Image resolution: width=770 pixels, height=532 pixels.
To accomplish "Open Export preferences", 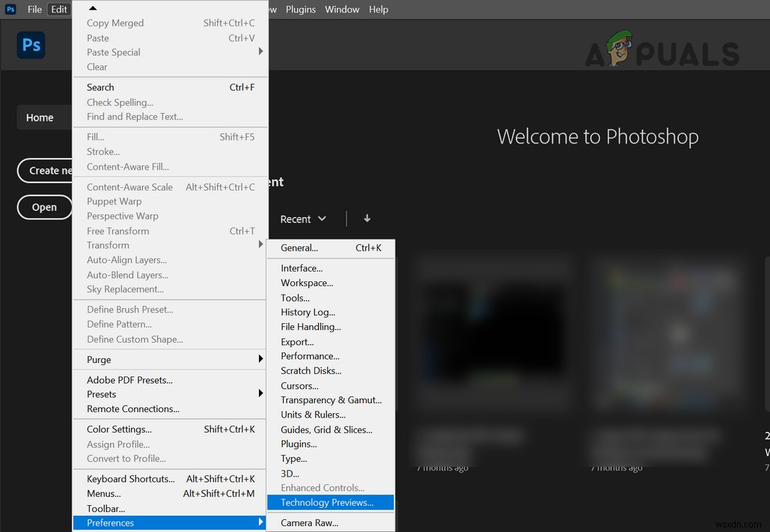I will tap(331, 342).
